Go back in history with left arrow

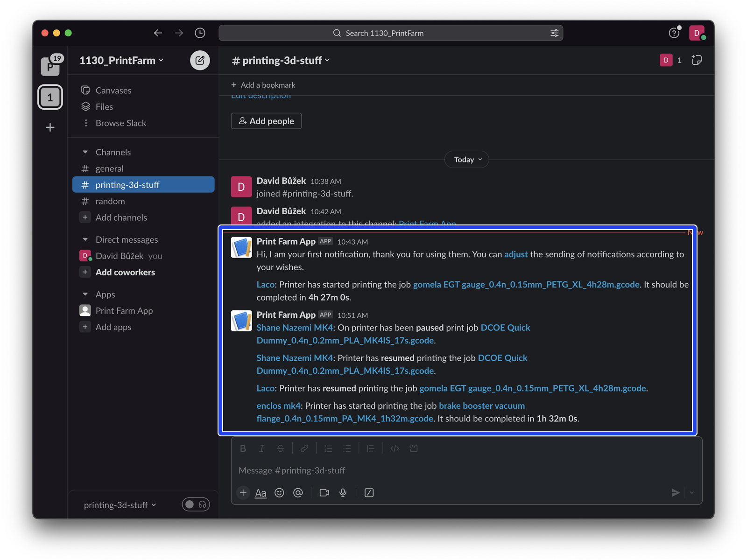pos(158,33)
